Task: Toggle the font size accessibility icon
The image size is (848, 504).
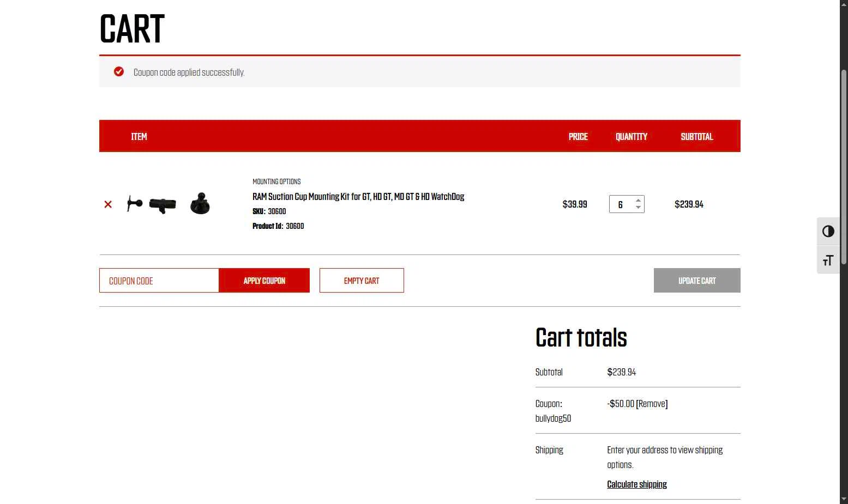Action: tap(828, 260)
